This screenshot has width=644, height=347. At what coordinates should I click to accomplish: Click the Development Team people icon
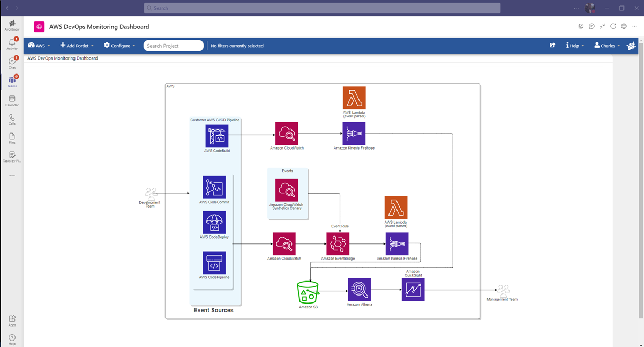[151, 194]
